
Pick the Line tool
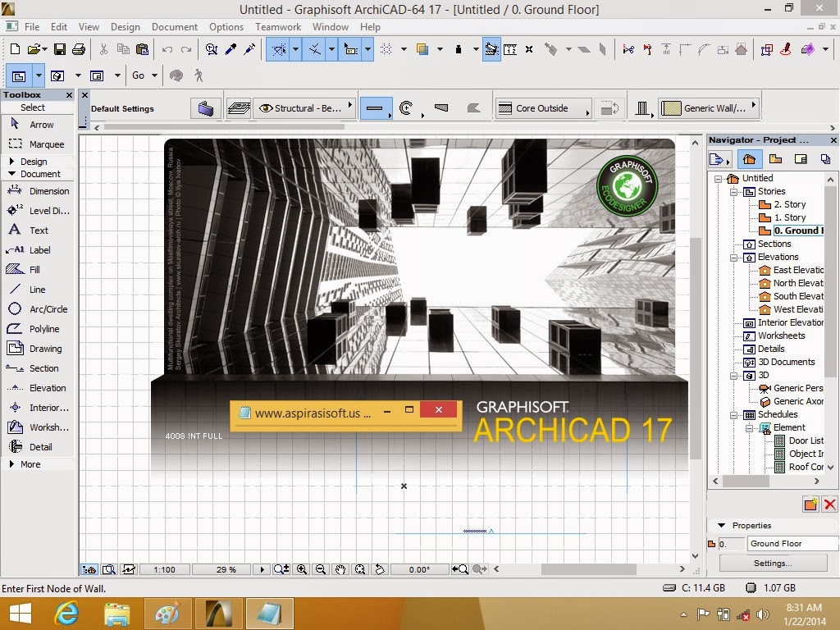tap(38, 290)
